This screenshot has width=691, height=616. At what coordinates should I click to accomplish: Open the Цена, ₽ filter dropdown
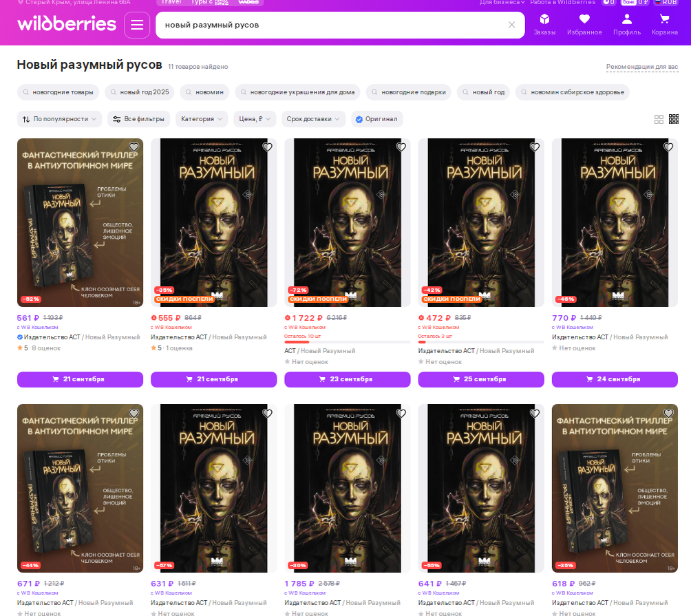tap(255, 119)
